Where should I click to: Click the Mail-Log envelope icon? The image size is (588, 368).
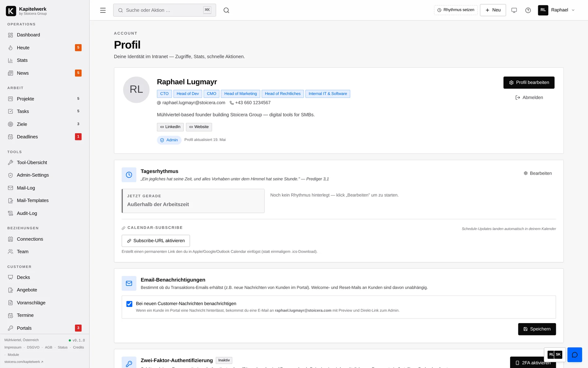click(x=11, y=188)
